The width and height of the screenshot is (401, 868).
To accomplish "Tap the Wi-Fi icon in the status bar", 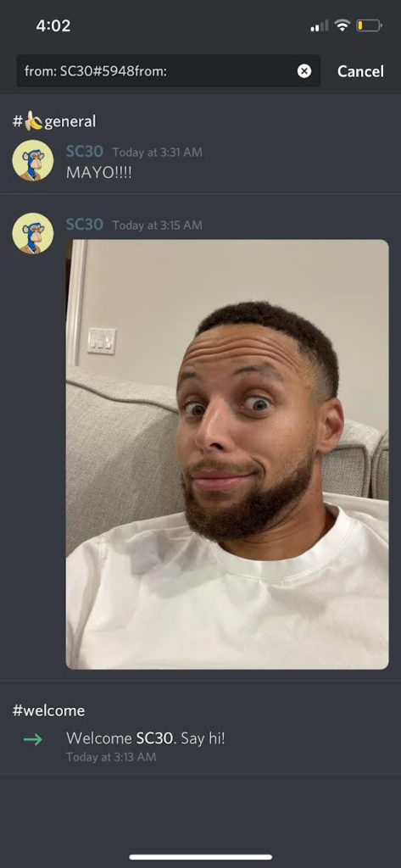I will (343, 25).
